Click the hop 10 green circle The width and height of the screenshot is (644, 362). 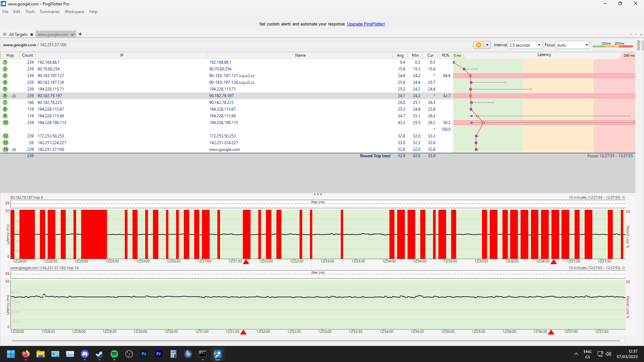[x=5, y=123]
